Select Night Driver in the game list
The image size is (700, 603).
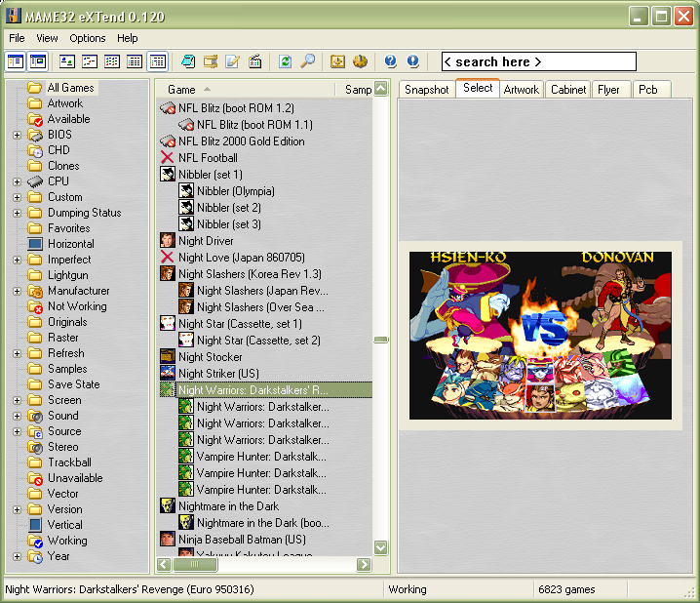coord(205,241)
